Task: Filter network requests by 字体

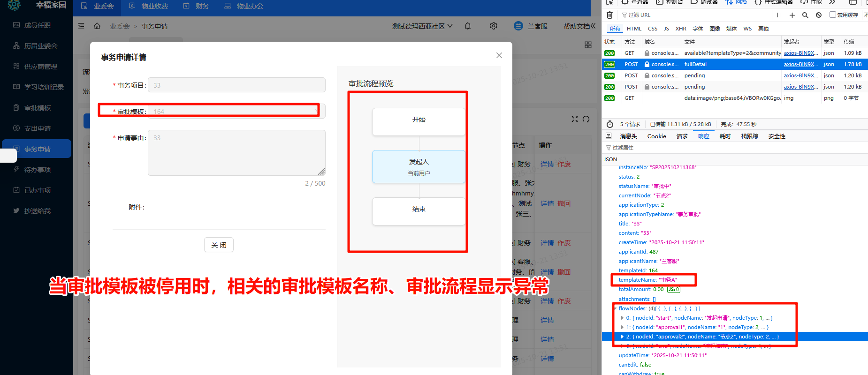Action: [698, 29]
